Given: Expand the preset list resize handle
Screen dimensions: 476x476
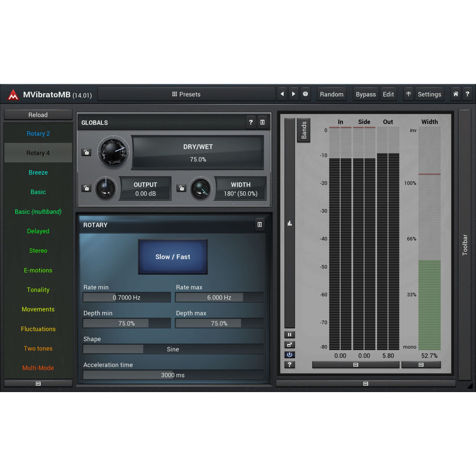Looking at the screenshot, I should tap(38, 384).
